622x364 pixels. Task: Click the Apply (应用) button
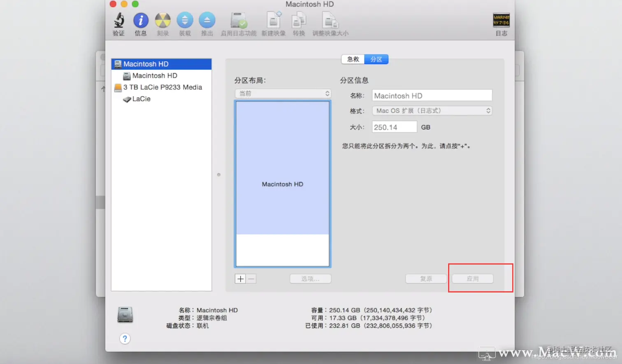[x=473, y=279]
